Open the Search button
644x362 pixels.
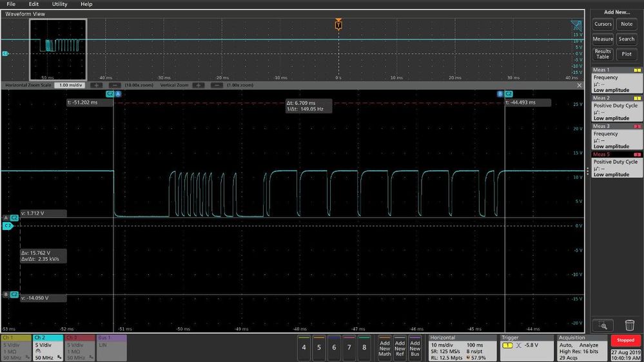pos(627,39)
